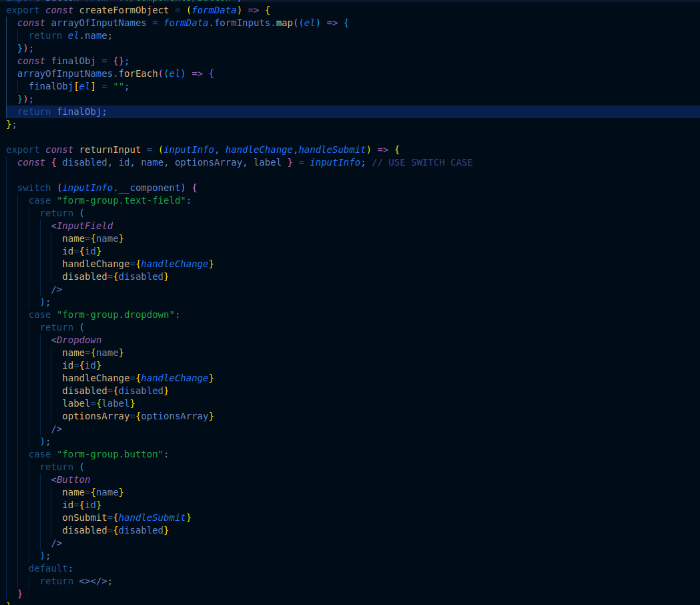Viewport: 700px width, 605px height.
Task: Click the InputField JSX tag
Action: 85,226
